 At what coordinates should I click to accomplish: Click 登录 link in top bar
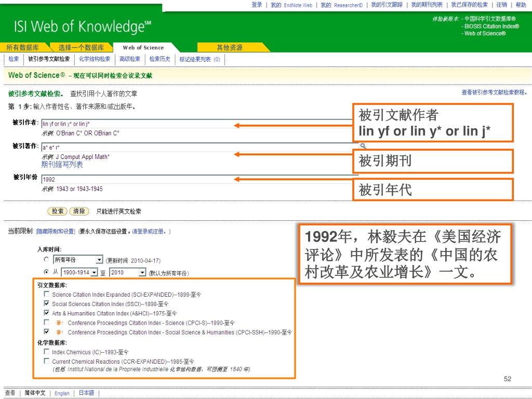[x=257, y=5]
